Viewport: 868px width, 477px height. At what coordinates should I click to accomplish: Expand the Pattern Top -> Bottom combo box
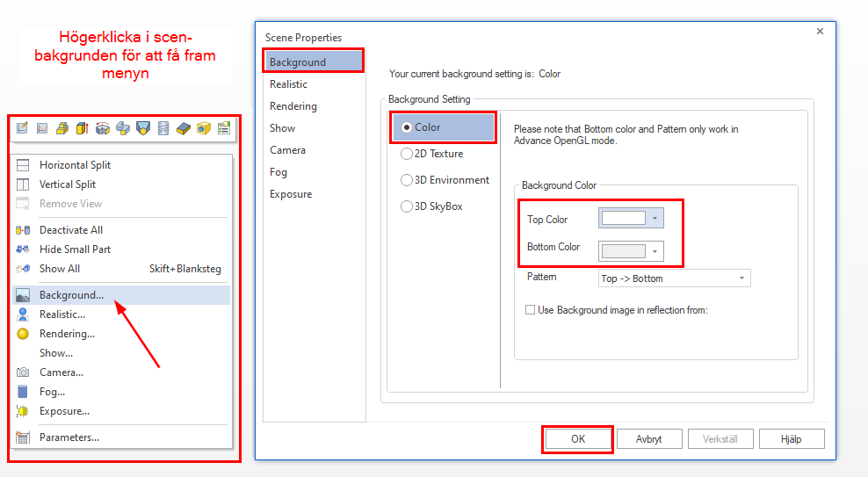coord(674,278)
